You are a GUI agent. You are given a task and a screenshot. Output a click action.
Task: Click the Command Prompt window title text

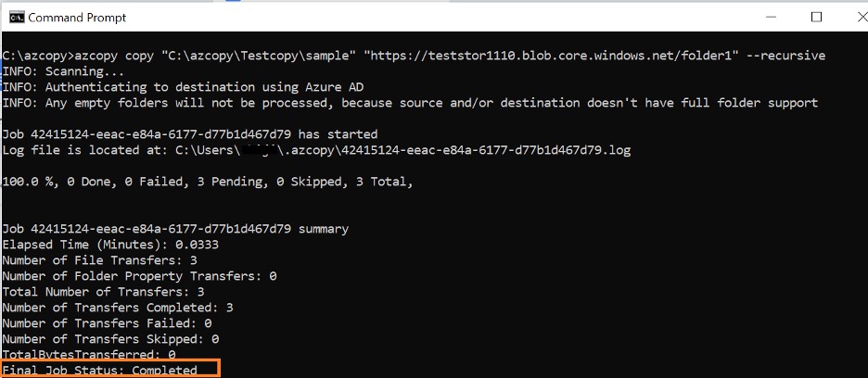pyautogui.click(x=78, y=18)
